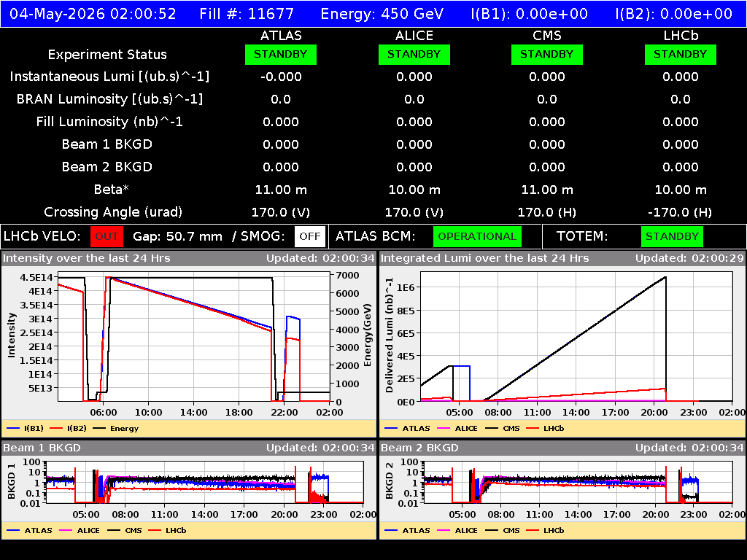Click the TOTEM STANDBY indicator

672,236
